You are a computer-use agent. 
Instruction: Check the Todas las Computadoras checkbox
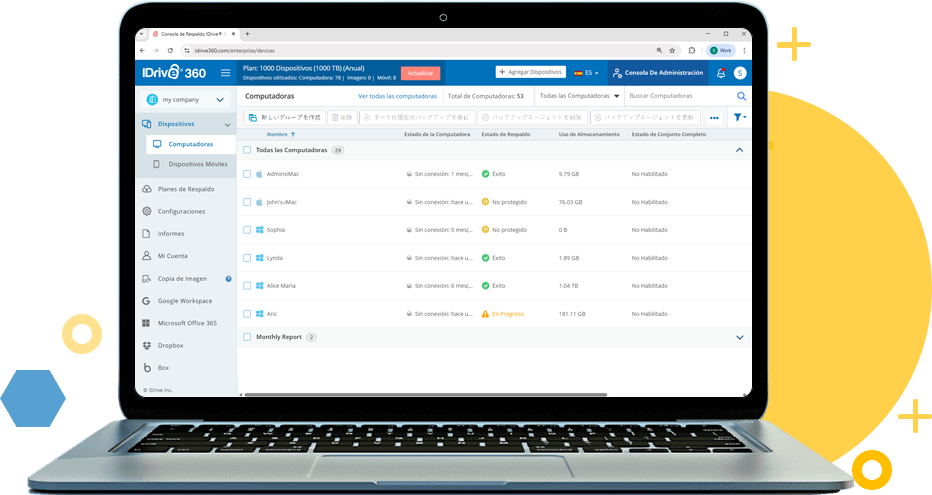pyautogui.click(x=247, y=150)
